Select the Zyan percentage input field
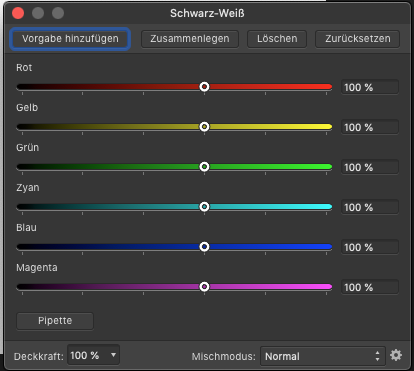The height and width of the screenshot is (371, 414). tap(370, 207)
